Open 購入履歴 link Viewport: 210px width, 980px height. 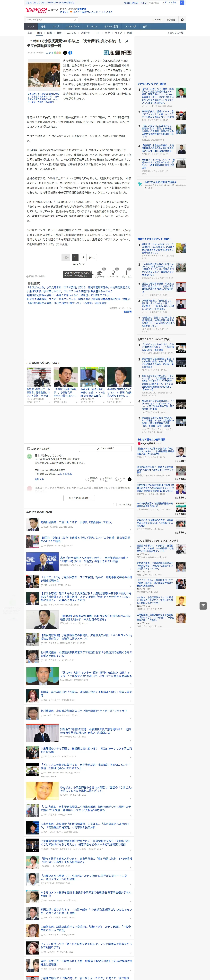(x=171, y=19)
